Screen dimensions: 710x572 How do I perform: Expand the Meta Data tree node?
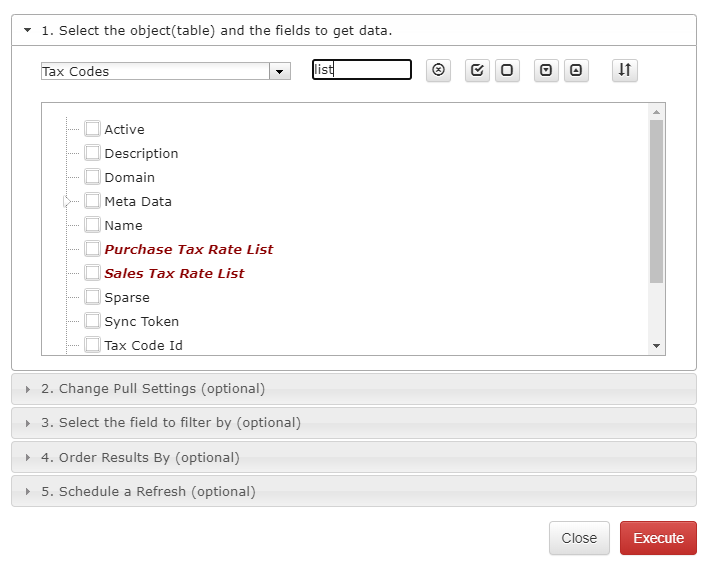67,201
